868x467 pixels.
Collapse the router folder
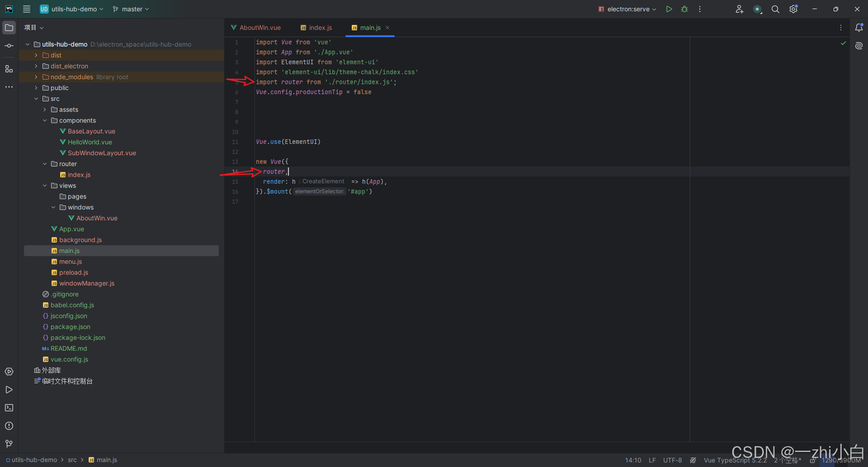[45, 164]
